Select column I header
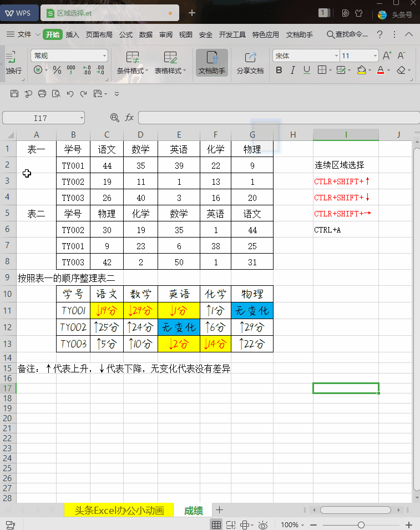This screenshot has width=420, height=530. tap(346, 134)
